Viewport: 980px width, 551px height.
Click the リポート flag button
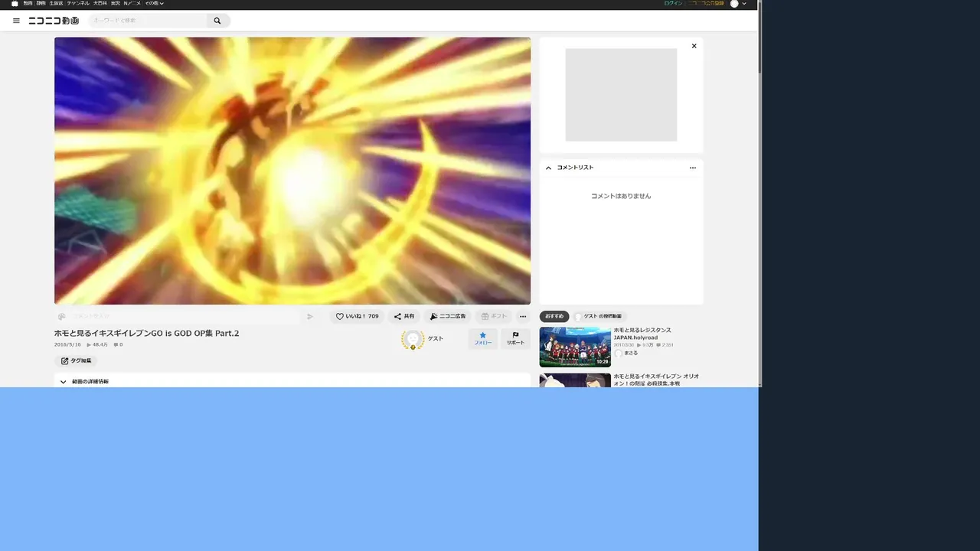515,338
